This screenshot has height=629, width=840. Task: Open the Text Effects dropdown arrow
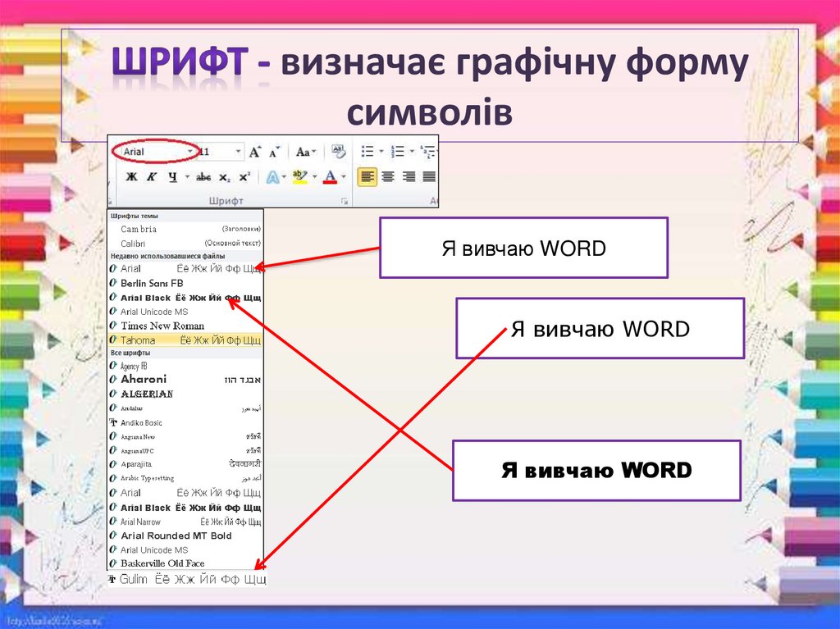[284, 177]
